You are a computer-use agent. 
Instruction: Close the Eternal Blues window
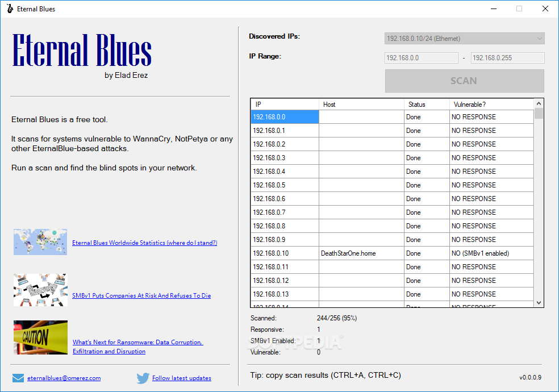(x=545, y=9)
